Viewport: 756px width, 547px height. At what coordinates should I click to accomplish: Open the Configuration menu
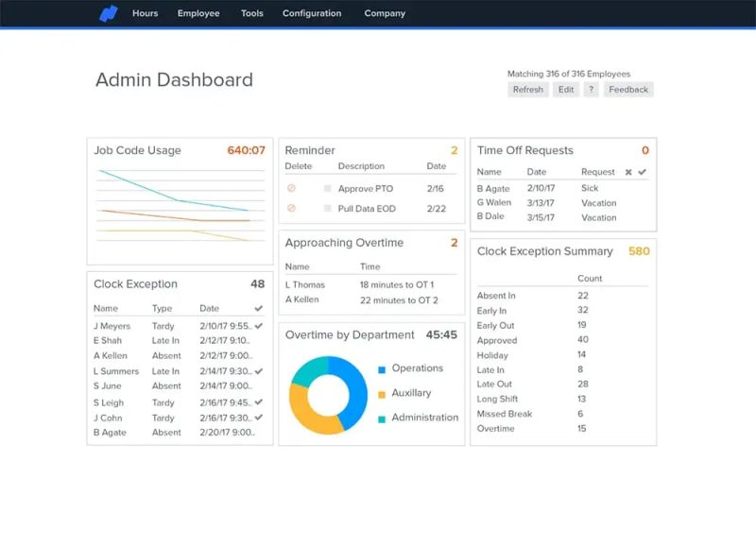[311, 13]
